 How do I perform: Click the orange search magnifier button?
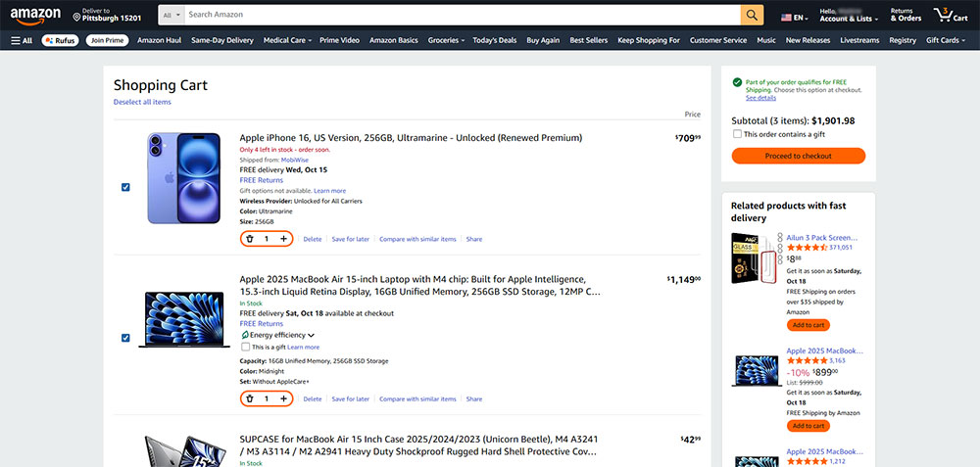tap(752, 15)
